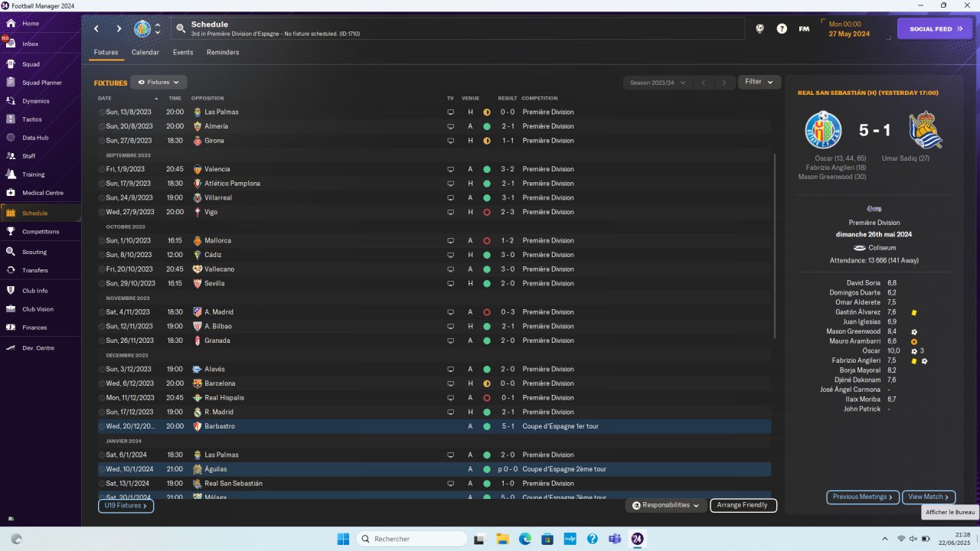Open the Social Feed

click(935, 29)
